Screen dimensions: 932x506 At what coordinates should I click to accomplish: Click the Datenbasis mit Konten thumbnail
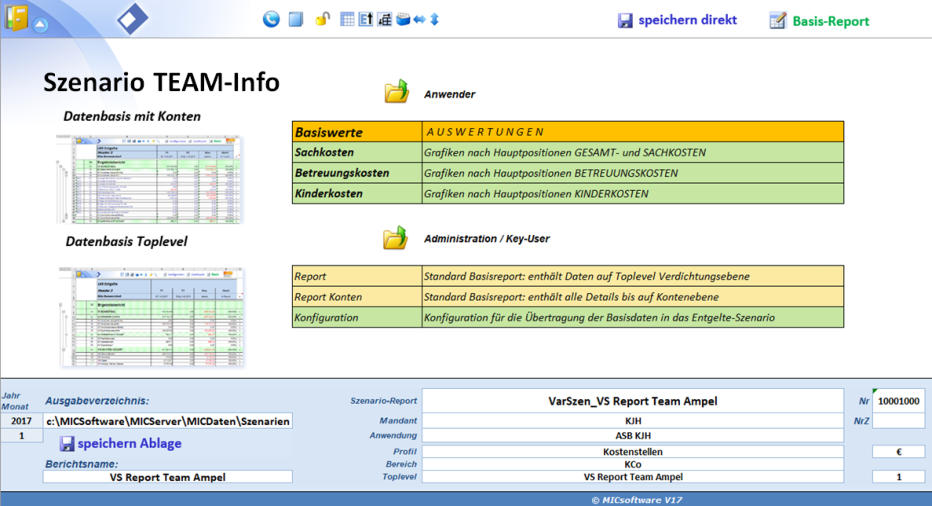150,177
